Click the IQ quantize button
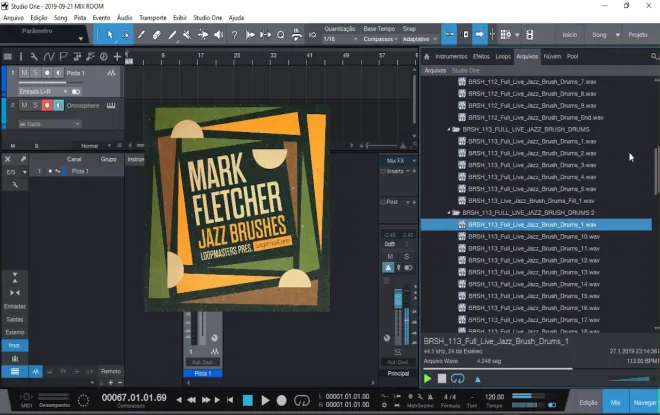Image resolution: width=660 pixels, height=415 pixels. click(312, 35)
